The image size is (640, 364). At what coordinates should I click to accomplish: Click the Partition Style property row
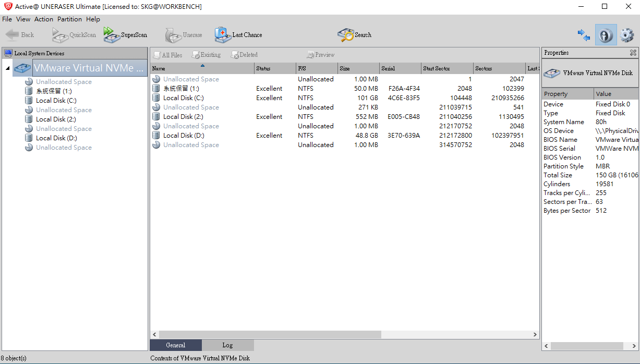coord(590,166)
